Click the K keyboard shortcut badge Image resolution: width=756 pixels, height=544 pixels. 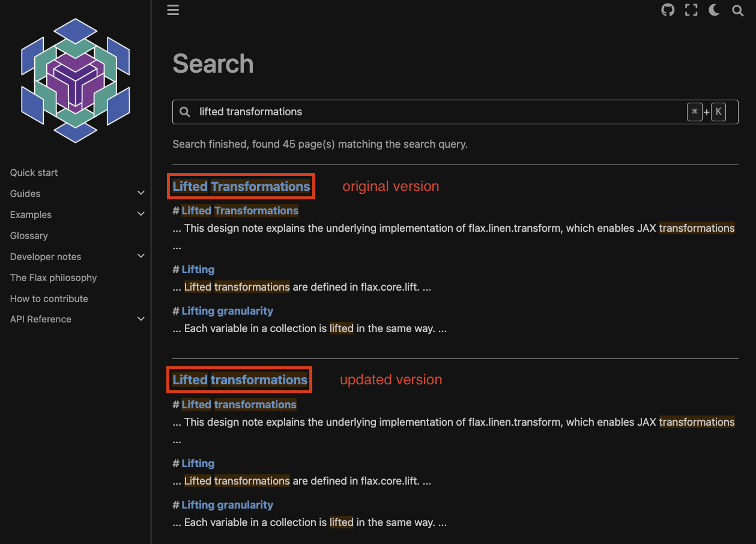pyautogui.click(x=718, y=112)
